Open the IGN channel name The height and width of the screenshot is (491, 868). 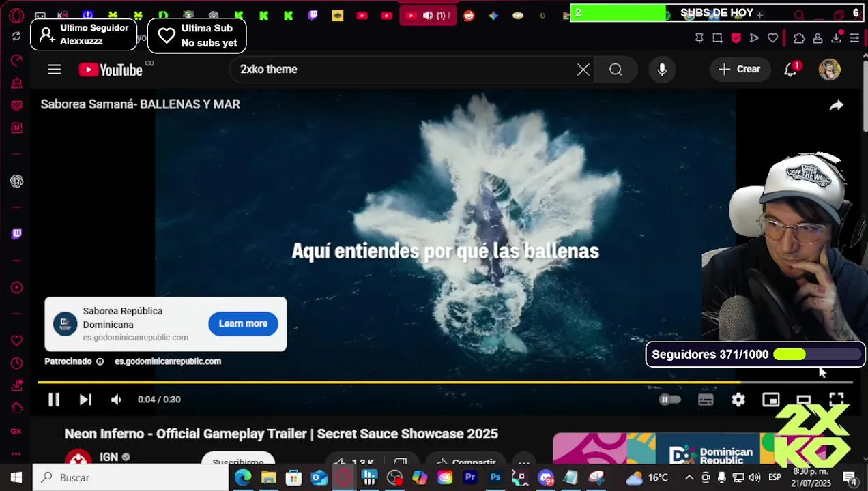[x=108, y=457]
